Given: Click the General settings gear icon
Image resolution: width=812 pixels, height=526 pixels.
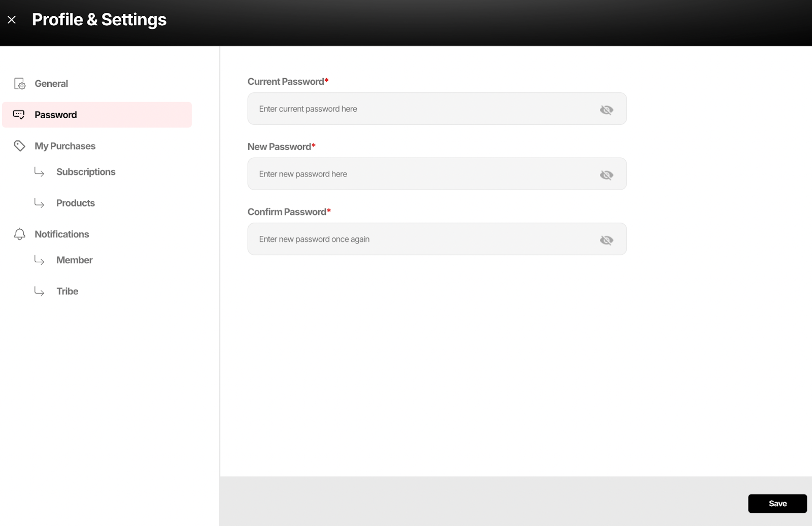Looking at the screenshot, I should coord(19,83).
